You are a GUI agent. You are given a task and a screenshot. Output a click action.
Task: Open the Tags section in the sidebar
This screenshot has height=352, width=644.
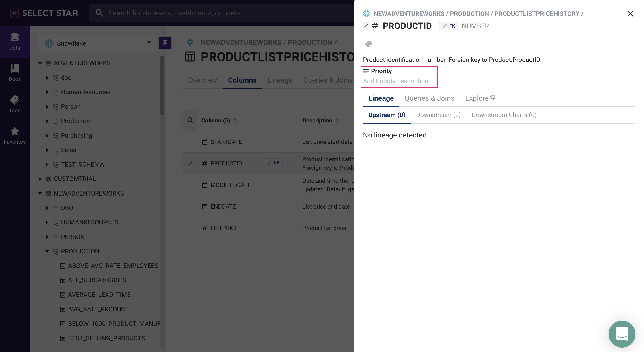pyautogui.click(x=15, y=104)
